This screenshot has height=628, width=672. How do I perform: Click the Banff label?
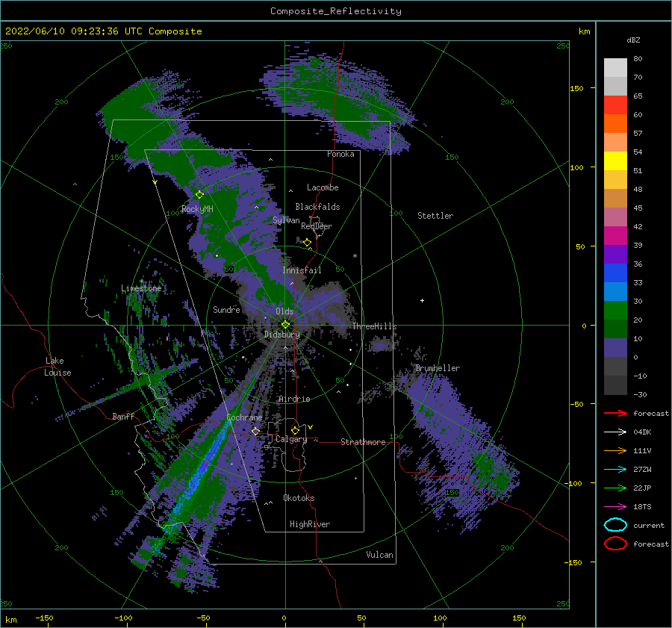[123, 416]
